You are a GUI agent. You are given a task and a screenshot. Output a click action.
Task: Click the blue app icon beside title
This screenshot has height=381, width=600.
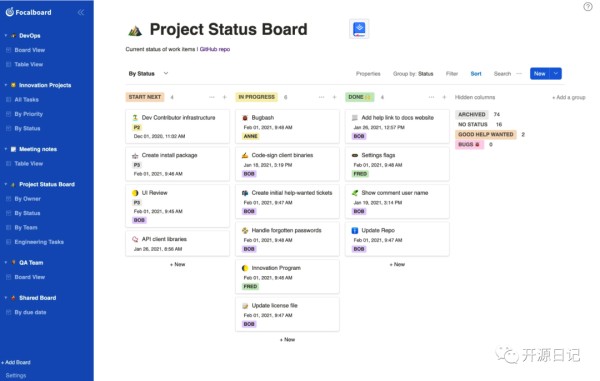click(x=359, y=29)
